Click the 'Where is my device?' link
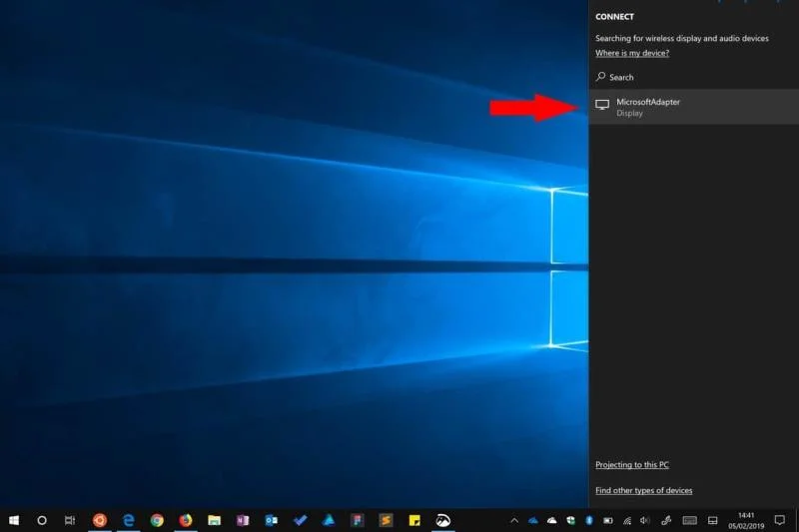This screenshot has height=532, width=799. [x=632, y=53]
